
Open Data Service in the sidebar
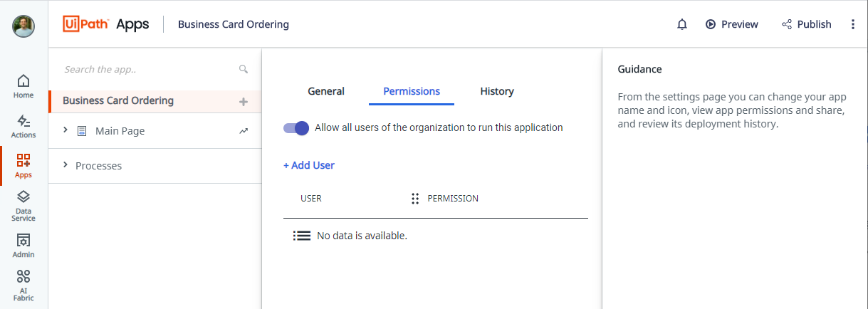pyautogui.click(x=23, y=206)
